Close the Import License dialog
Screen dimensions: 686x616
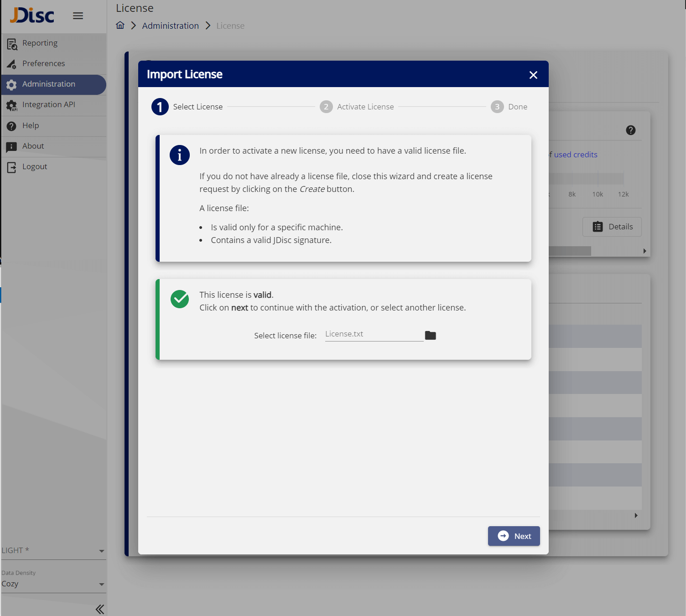click(533, 75)
